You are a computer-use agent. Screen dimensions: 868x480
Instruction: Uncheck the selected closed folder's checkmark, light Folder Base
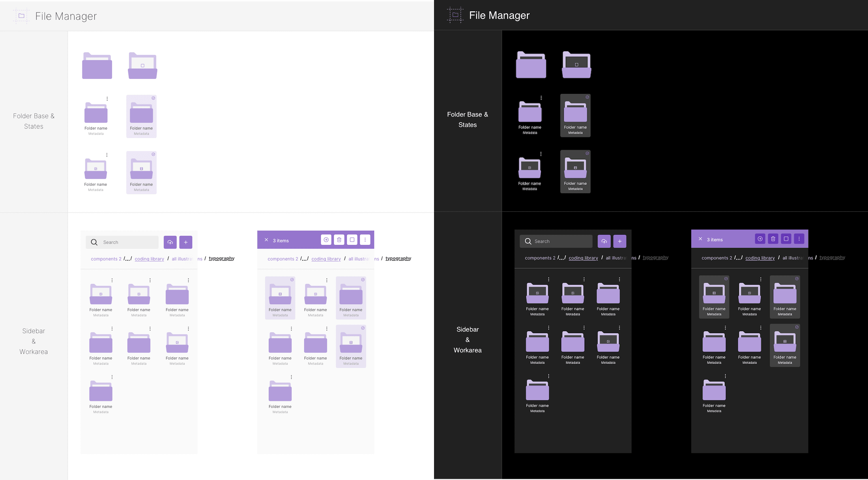click(x=153, y=98)
